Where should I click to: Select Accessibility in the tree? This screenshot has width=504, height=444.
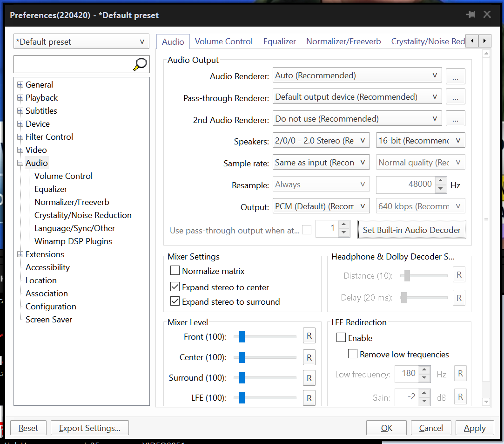(x=47, y=267)
